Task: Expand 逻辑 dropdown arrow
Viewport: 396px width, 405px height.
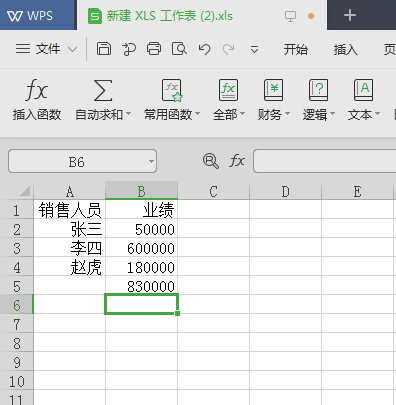Action: (x=332, y=114)
